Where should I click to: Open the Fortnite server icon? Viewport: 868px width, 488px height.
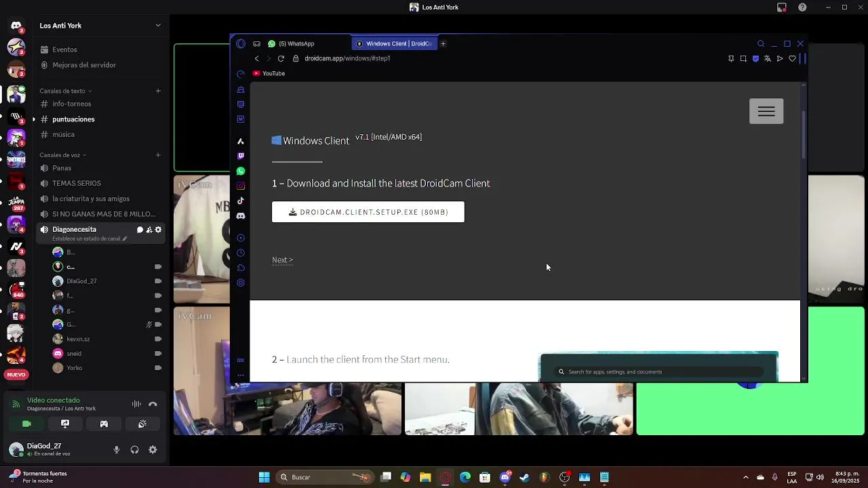pos(16,160)
